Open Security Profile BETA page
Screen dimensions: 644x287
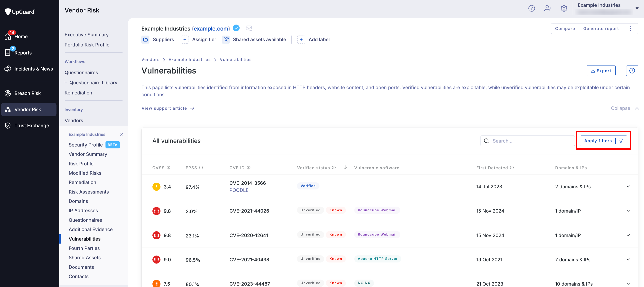click(94, 145)
